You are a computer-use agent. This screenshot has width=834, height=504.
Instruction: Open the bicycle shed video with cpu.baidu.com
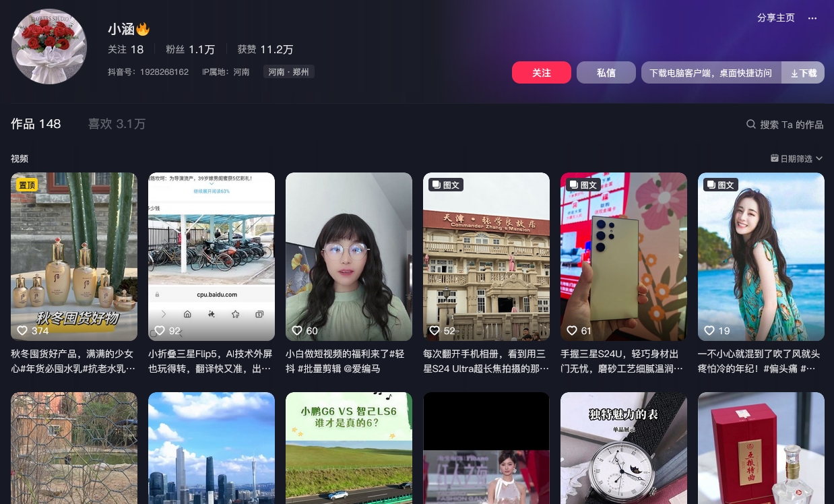click(x=212, y=257)
